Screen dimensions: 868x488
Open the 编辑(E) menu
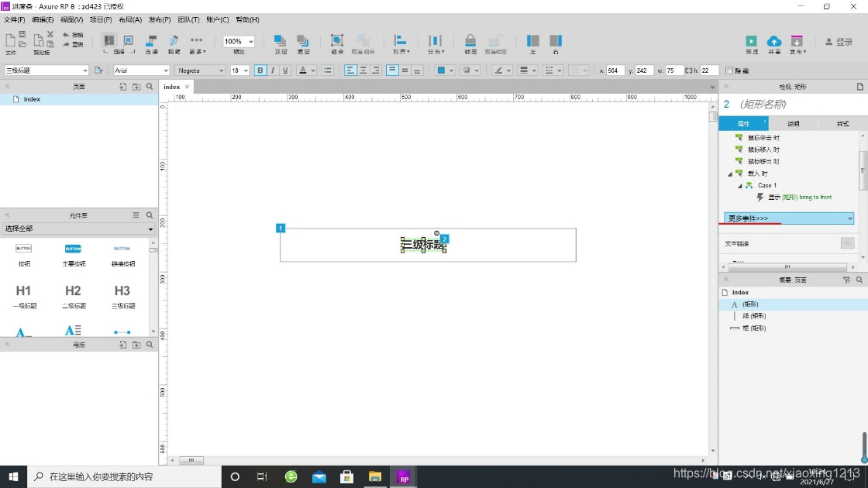click(x=43, y=19)
